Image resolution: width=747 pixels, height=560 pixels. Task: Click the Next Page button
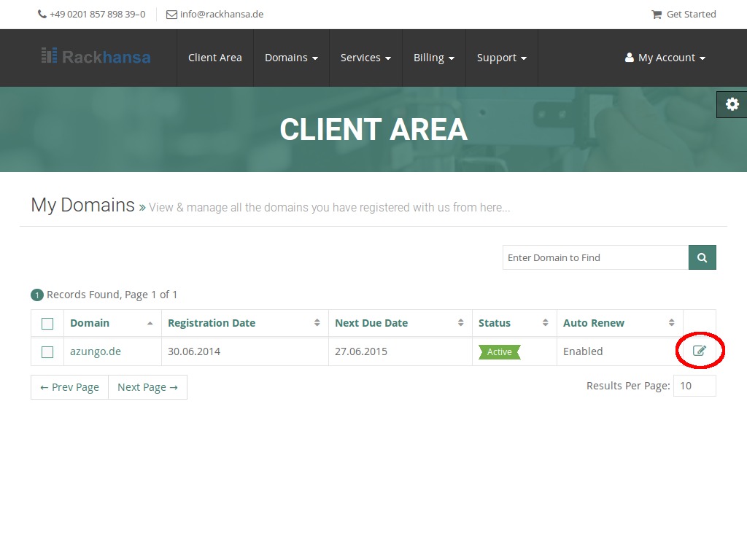point(147,387)
